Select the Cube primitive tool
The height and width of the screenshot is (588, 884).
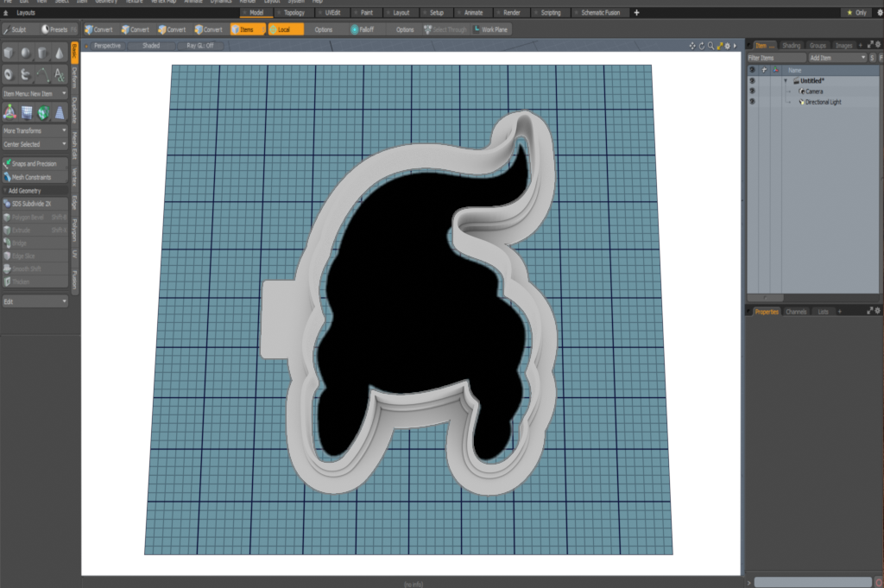8,52
